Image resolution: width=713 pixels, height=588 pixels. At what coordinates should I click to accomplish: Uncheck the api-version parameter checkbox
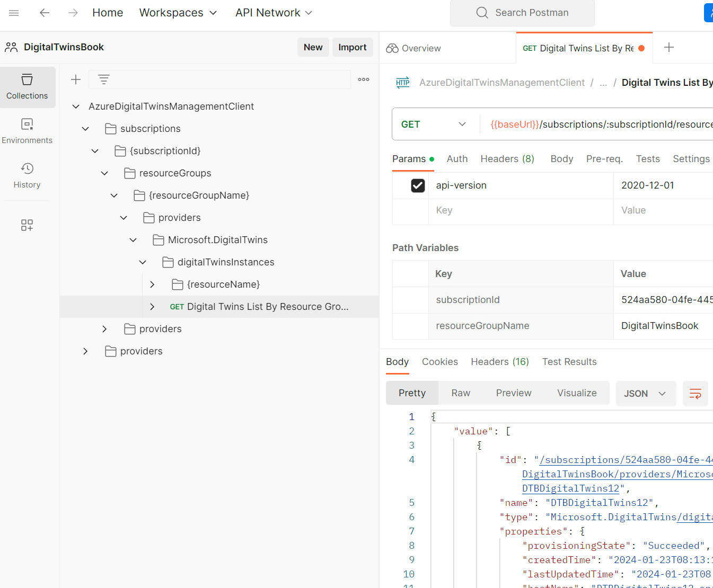[x=418, y=185]
